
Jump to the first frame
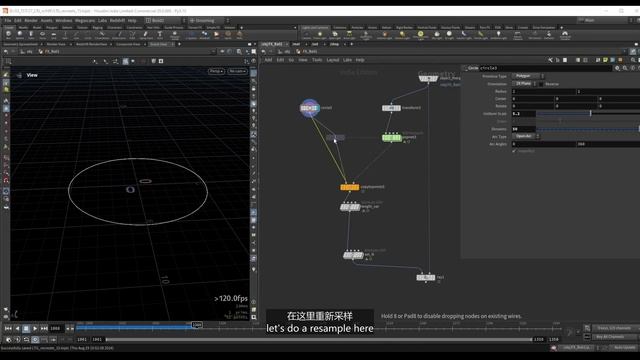pos(8,328)
